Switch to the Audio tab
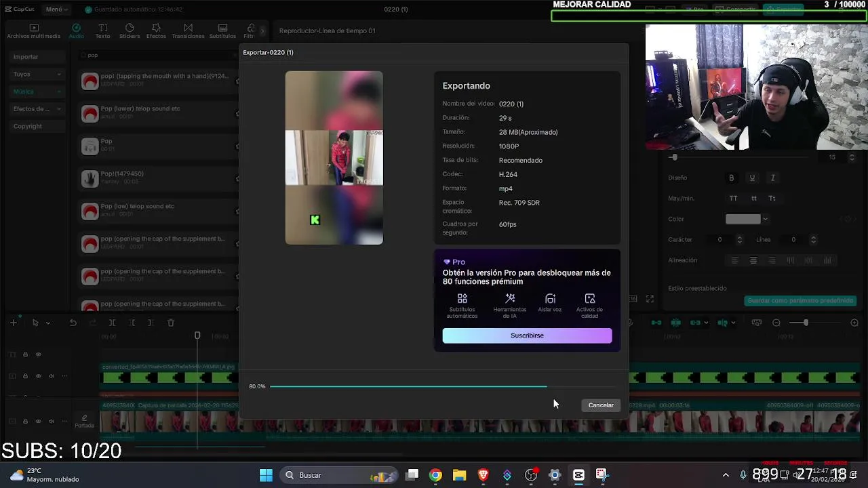 pyautogui.click(x=76, y=31)
